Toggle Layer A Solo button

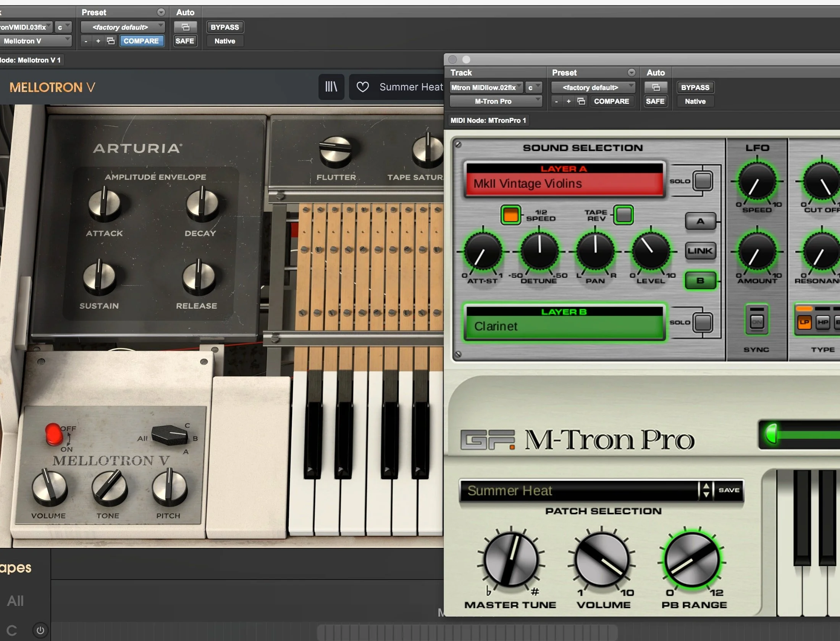(x=703, y=181)
